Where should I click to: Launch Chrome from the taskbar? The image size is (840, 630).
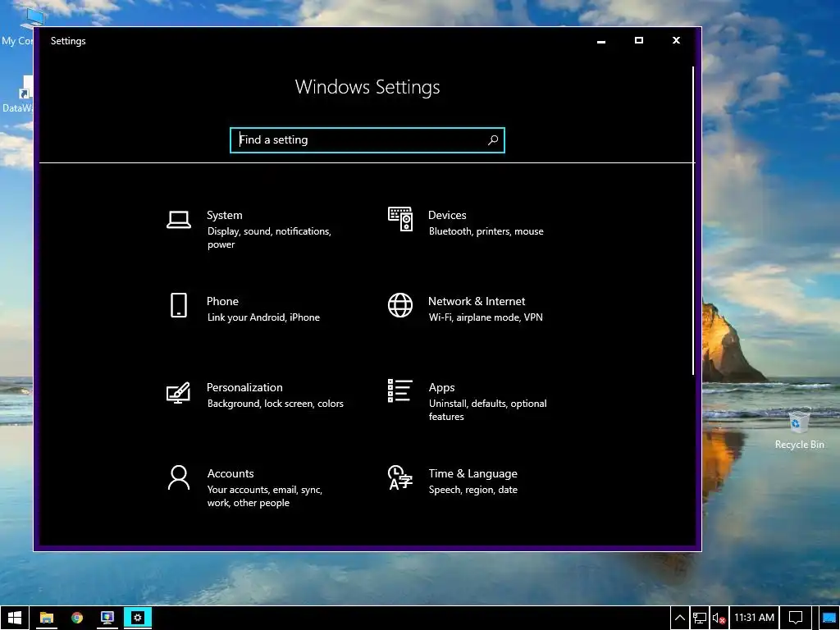(x=77, y=618)
